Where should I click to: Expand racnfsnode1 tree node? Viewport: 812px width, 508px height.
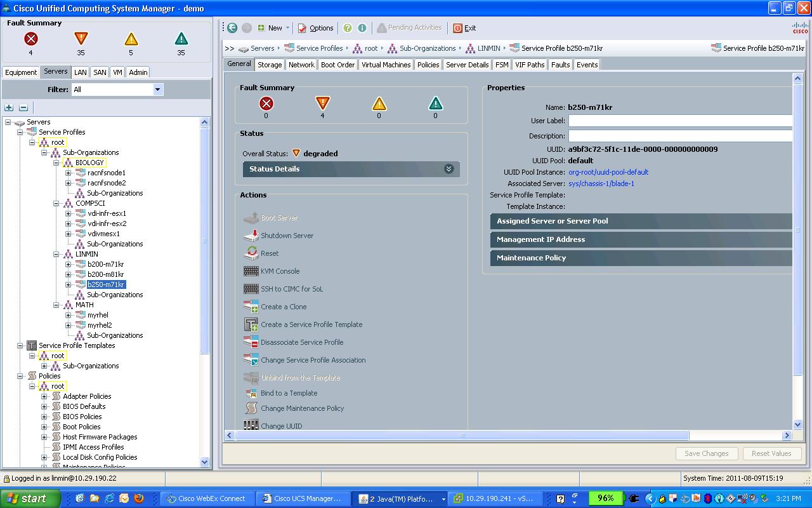click(x=68, y=173)
